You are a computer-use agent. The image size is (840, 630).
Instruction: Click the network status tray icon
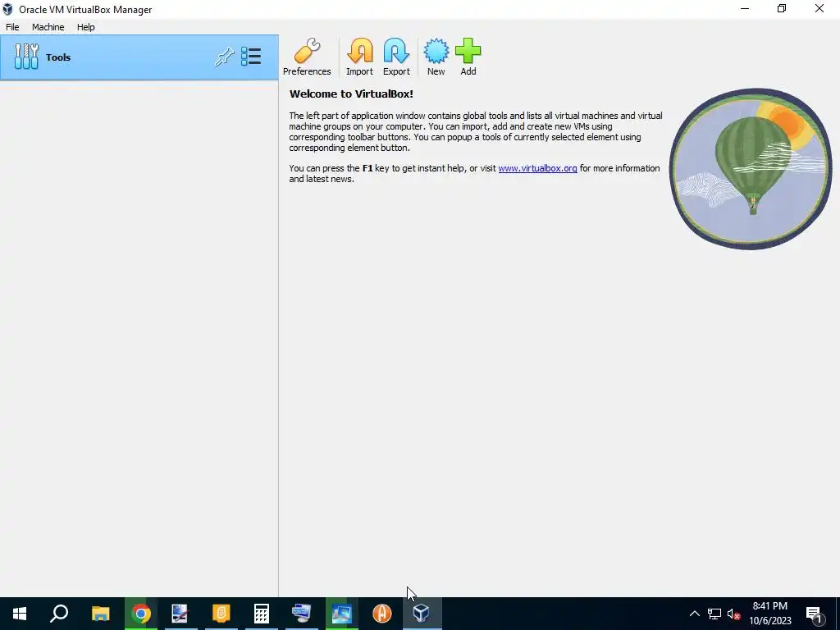(714, 614)
